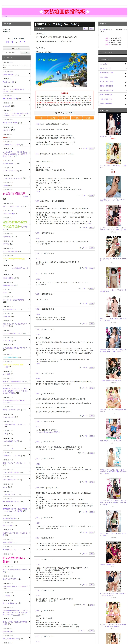Image resolution: width=129 pixels, height=644 pixels.
Task: Click the orange 更新 button
Action: 76,118
